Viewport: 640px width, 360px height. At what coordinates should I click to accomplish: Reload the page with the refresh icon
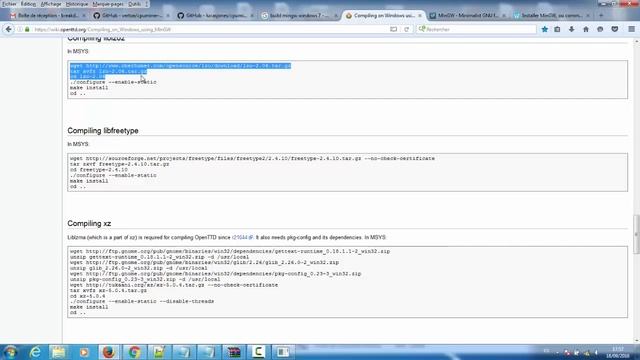[407, 29]
